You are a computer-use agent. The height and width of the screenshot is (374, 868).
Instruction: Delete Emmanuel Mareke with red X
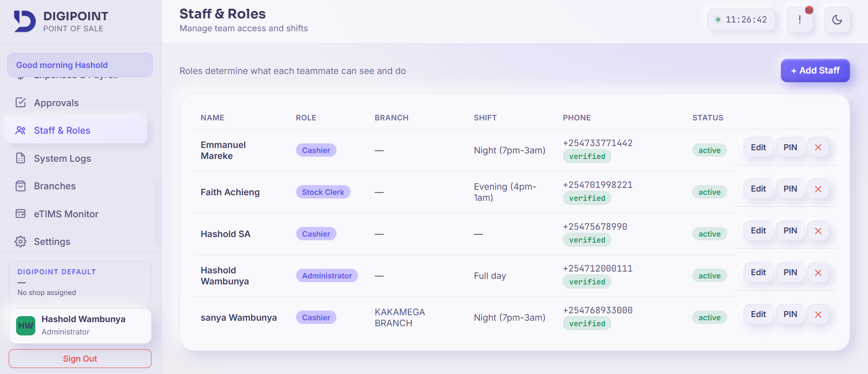(818, 147)
